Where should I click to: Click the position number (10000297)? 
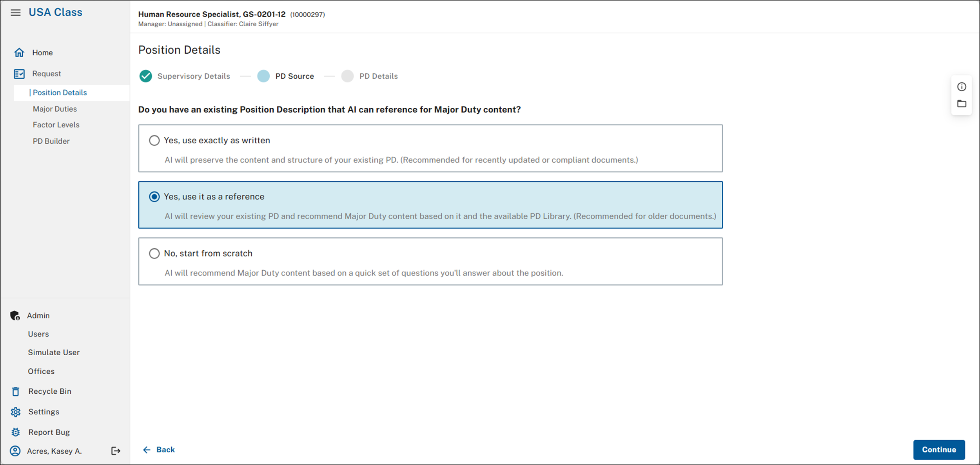pos(307,14)
